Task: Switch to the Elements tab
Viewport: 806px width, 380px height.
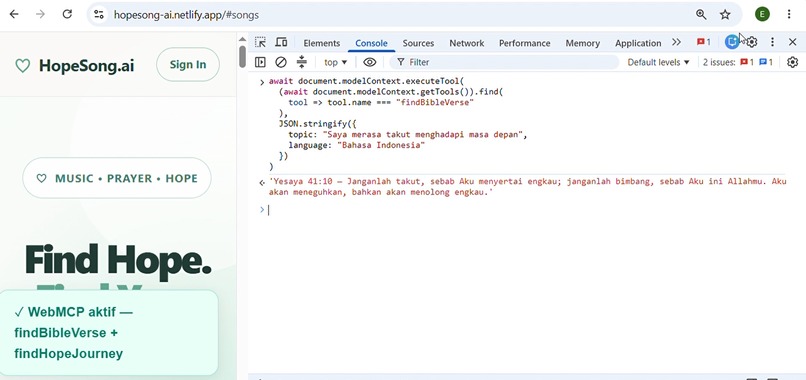Action: [x=322, y=43]
